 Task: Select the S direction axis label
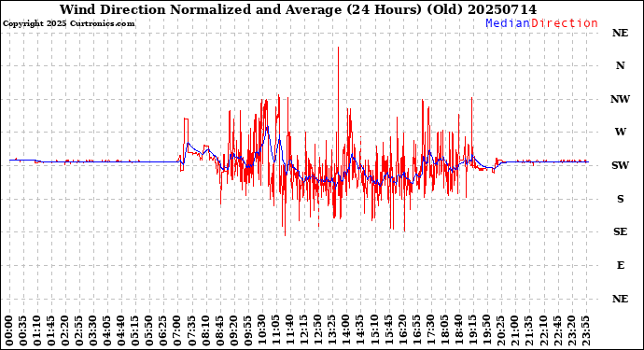click(620, 199)
